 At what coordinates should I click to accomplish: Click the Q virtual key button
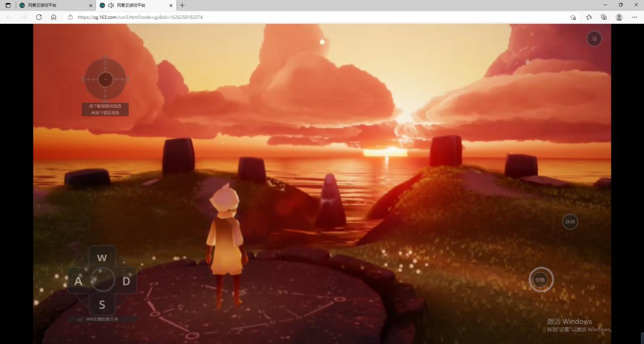pos(594,39)
